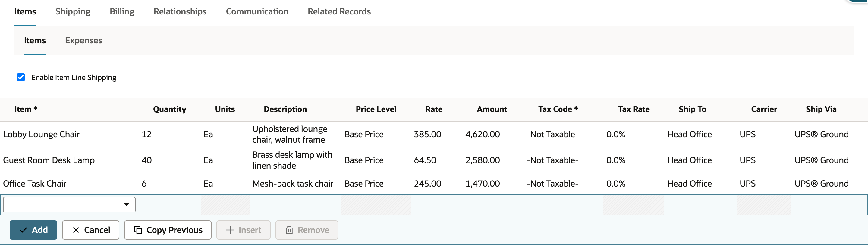Click UPS carrier in Guest Room Desk Lamp row
Image resolution: width=868 pixels, height=248 pixels.
(x=747, y=160)
